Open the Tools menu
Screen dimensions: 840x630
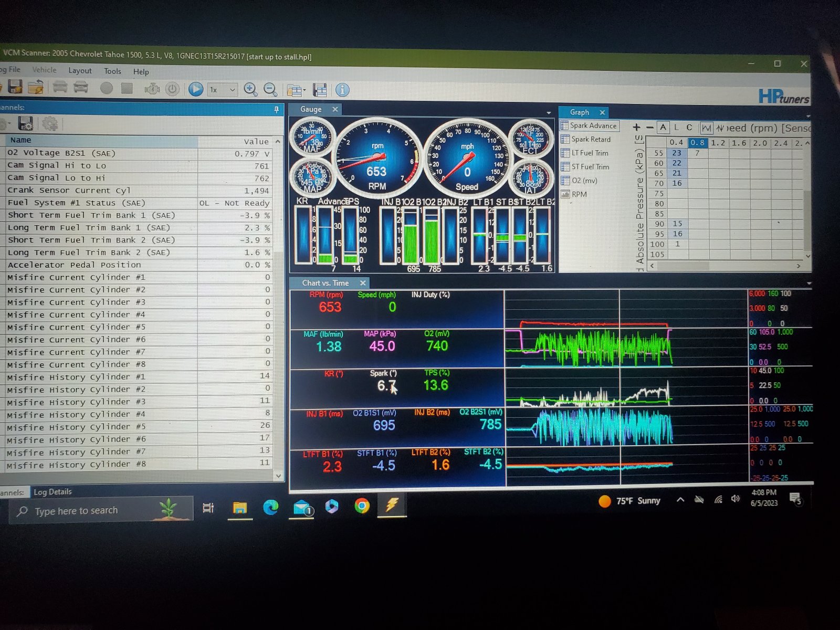coord(112,71)
